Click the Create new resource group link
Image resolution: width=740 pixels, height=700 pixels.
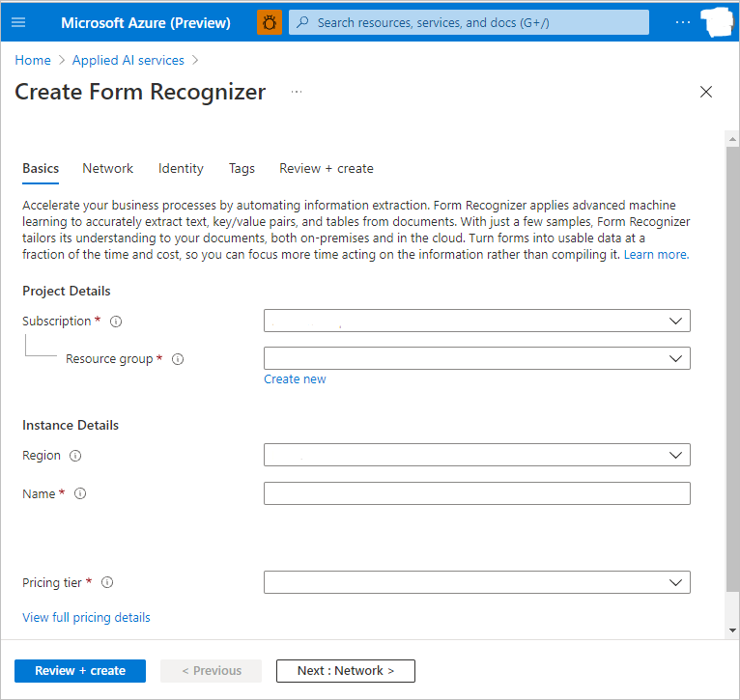coord(295,379)
